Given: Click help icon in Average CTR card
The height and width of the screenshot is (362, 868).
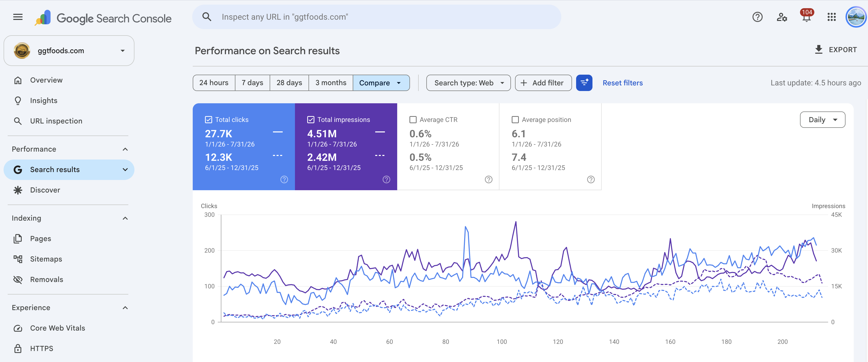Looking at the screenshot, I should pos(488,180).
